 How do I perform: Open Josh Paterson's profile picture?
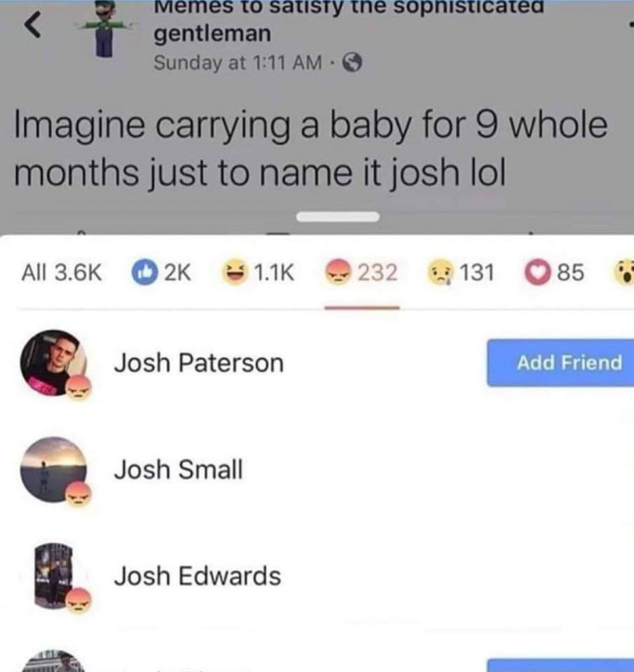tap(53, 362)
